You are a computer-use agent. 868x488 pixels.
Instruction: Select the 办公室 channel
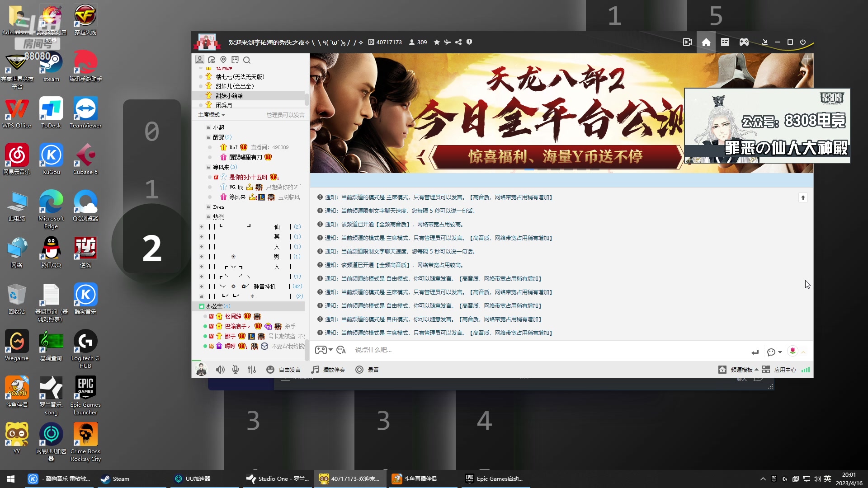coord(214,306)
